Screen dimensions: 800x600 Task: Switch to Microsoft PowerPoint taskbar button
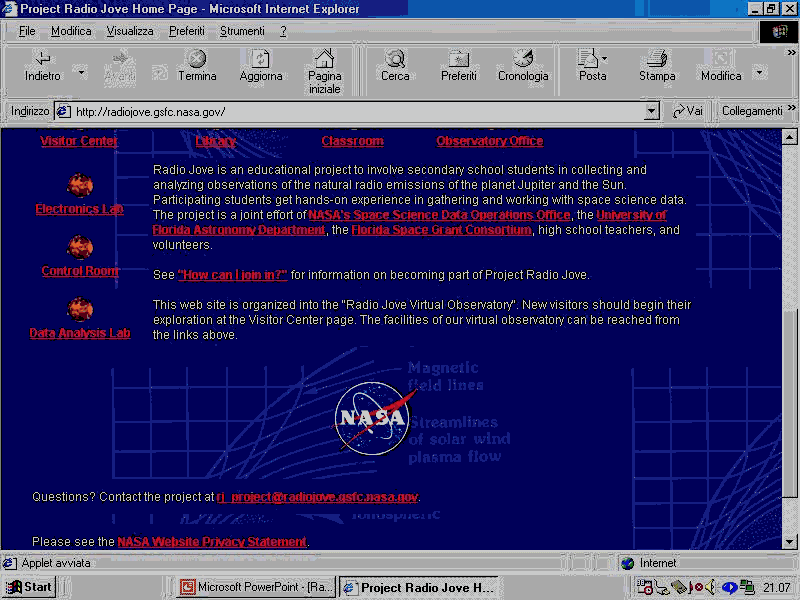click(x=255, y=588)
